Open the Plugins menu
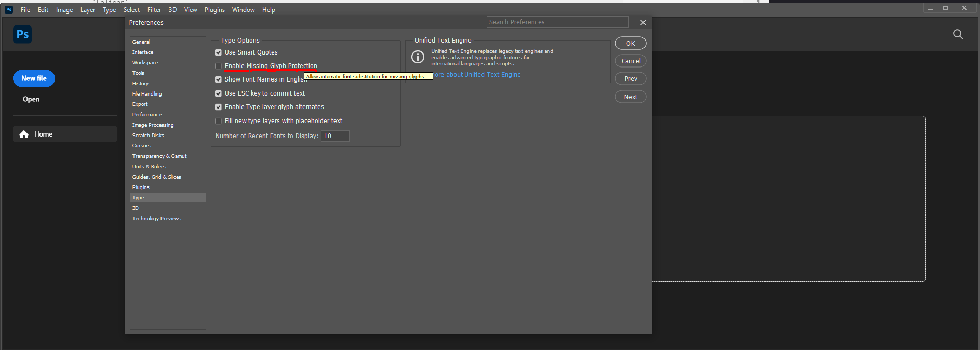 click(214, 10)
